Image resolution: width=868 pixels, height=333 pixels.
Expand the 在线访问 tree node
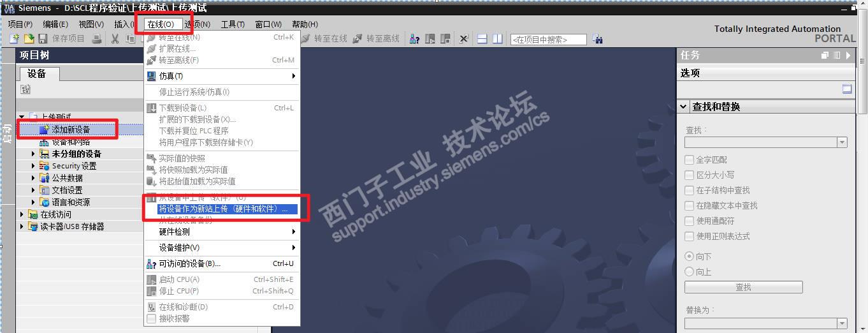(22, 214)
